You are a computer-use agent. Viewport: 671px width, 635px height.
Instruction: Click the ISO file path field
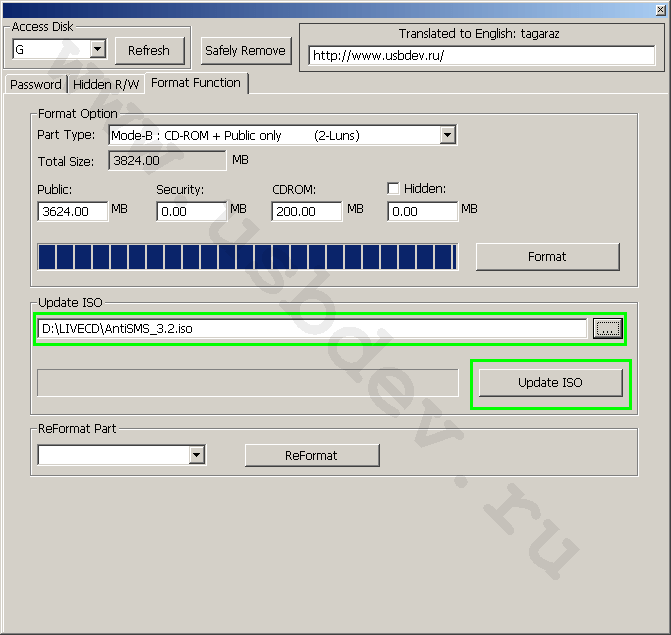[x=312, y=329]
